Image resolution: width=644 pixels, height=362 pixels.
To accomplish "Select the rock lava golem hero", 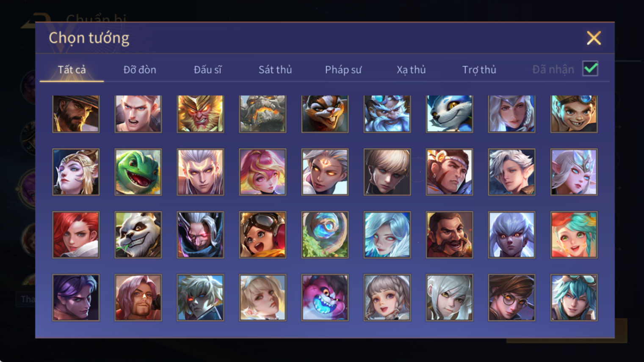I will [263, 113].
